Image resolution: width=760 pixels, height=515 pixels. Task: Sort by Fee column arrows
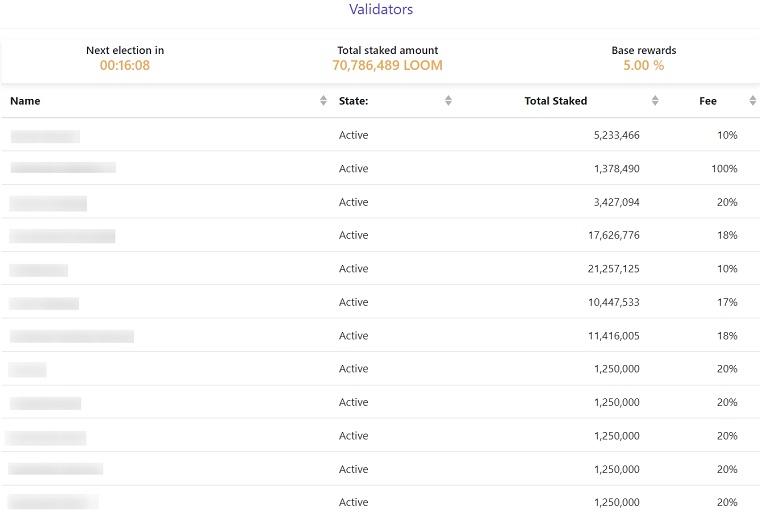pyautogui.click(x=752, y=101)
